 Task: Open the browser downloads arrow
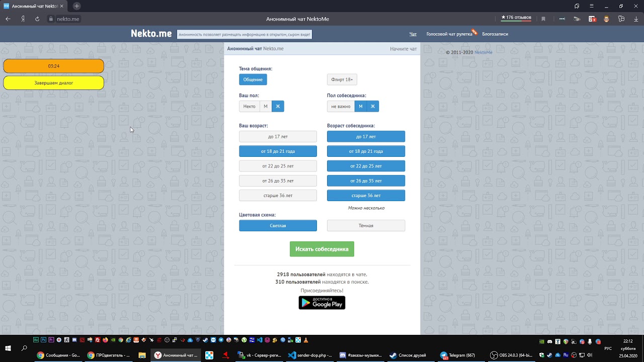pyautogui.click(x=636, y=19)
